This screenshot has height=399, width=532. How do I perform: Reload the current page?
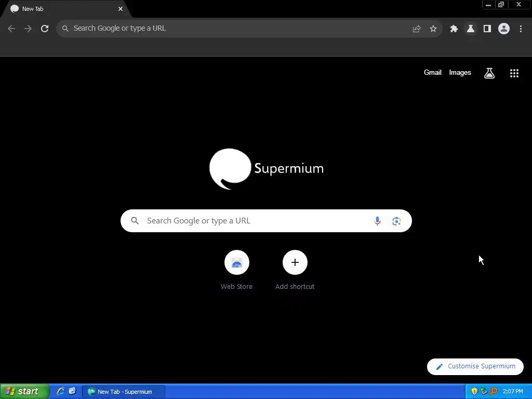(45, 29)
